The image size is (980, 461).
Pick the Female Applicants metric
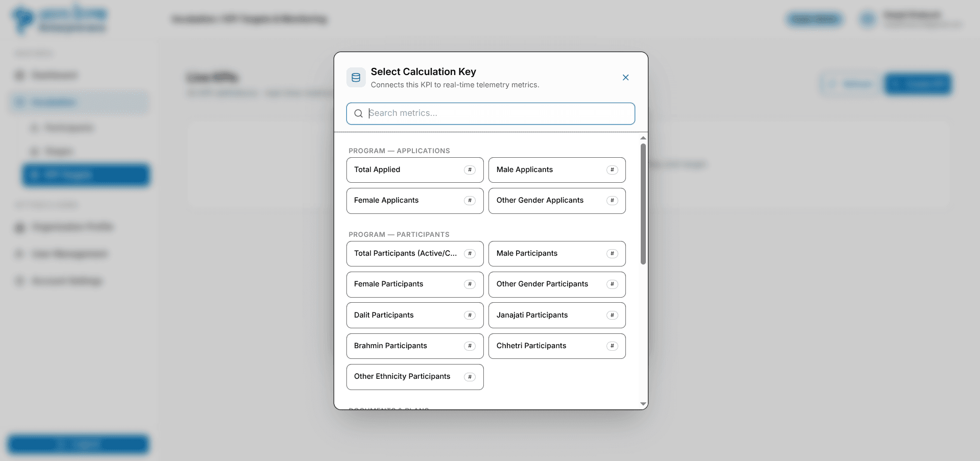coord(415,201)
